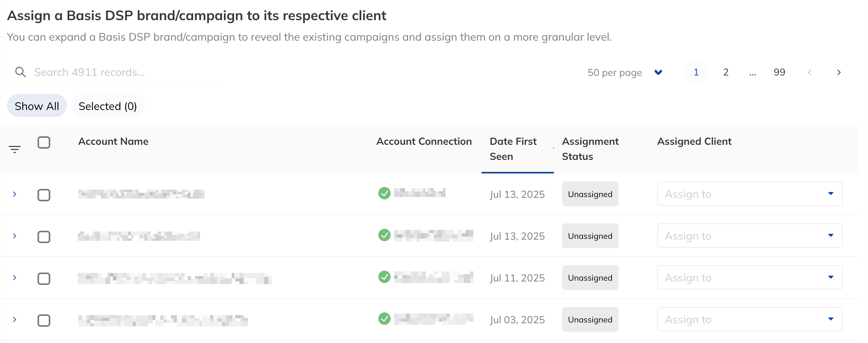868x343 pixels.
Task: Click Unassigned badge in second Jul 13 row
Action: click(590, 236)
